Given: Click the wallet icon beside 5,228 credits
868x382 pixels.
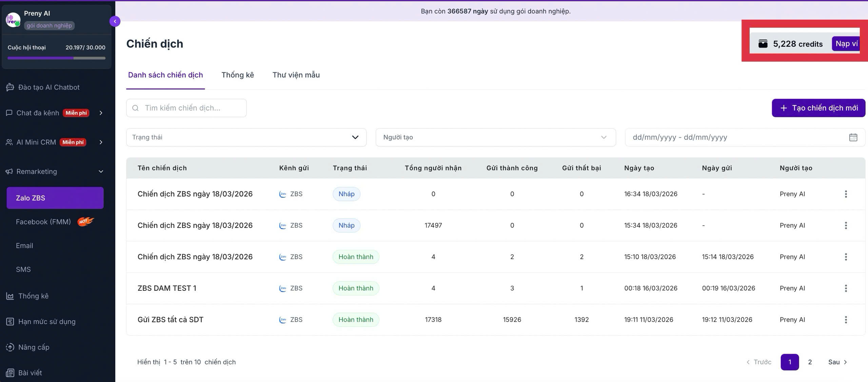Looking at the screenshot, I should tap(763, 44).
